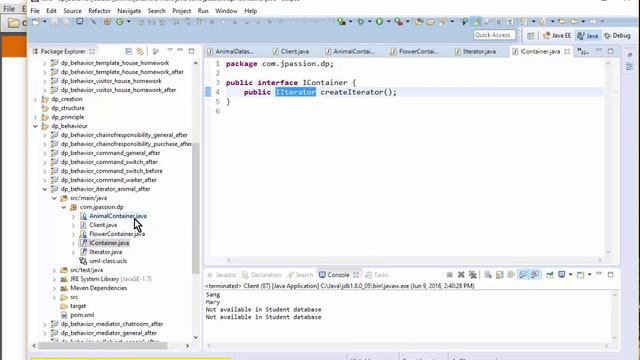Screen dimensions: 640x360
Task: Select the Java perspective button
Action: (x=588, y=36)
